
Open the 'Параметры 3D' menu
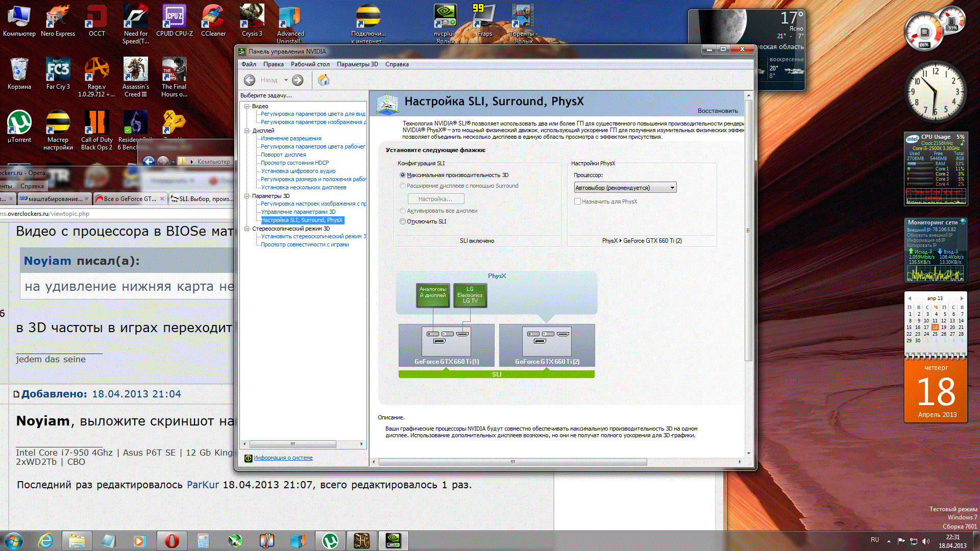click(357, 64)
